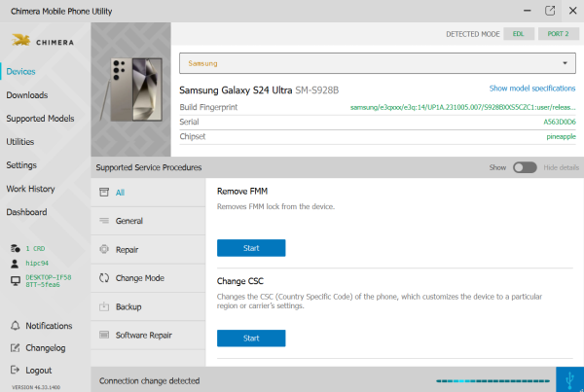Viewport: 584px width, 392px height.
Task: Select the Backup procedures tab
Action: pyautogui.click(x=148, y=306)
